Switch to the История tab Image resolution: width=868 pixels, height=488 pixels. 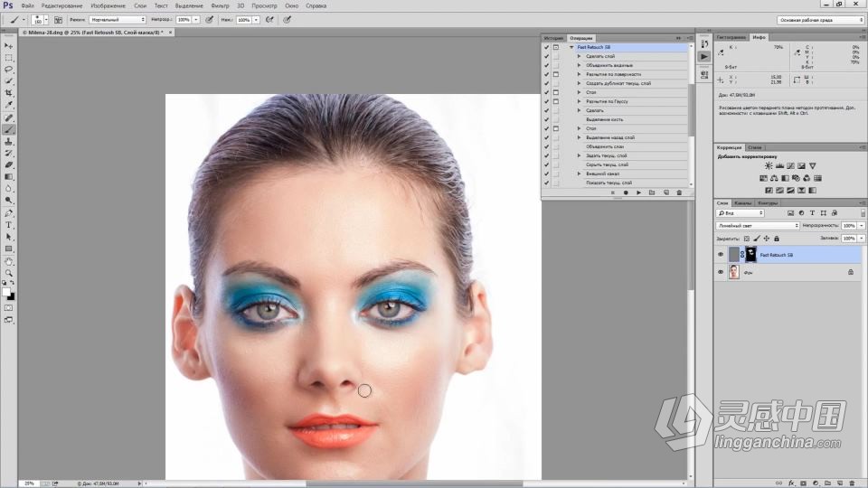[x=553, y=38]
